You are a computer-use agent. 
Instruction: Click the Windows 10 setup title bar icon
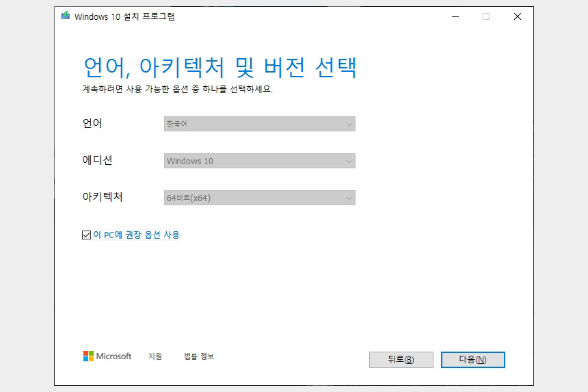point(66,16)
